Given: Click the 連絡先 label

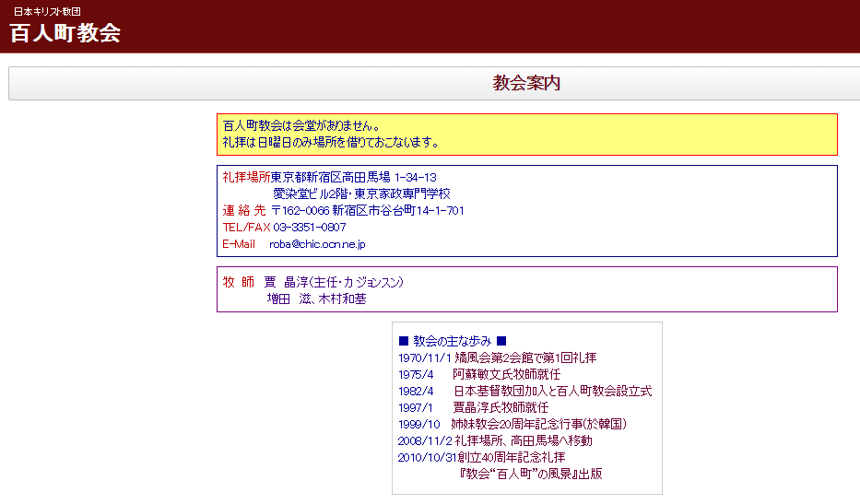Looking at the screenshot, I should [244, 211].
